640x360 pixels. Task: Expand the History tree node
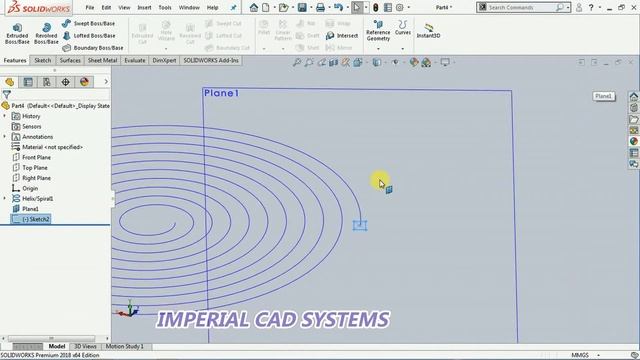pos(4,116)
